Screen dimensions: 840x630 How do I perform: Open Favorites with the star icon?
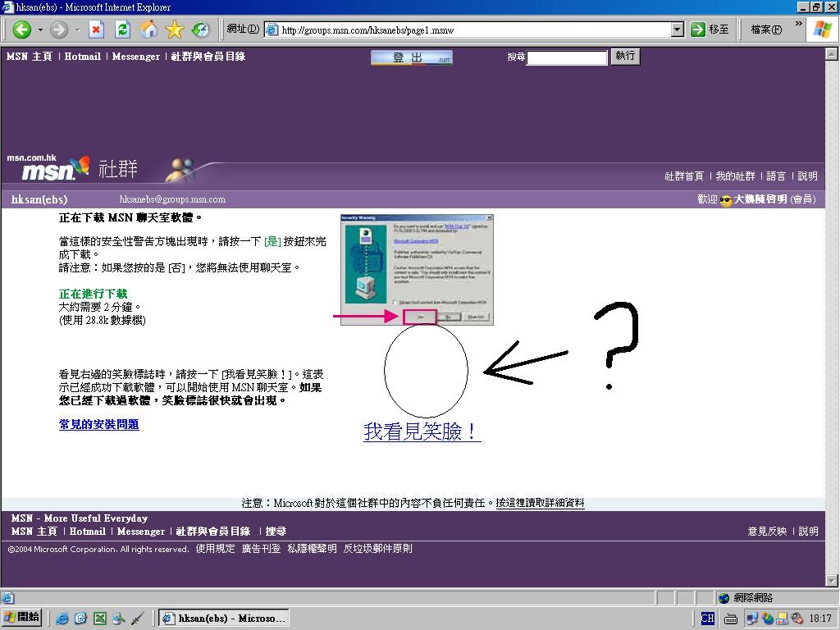pyautogui.click(x=174, y=30)
